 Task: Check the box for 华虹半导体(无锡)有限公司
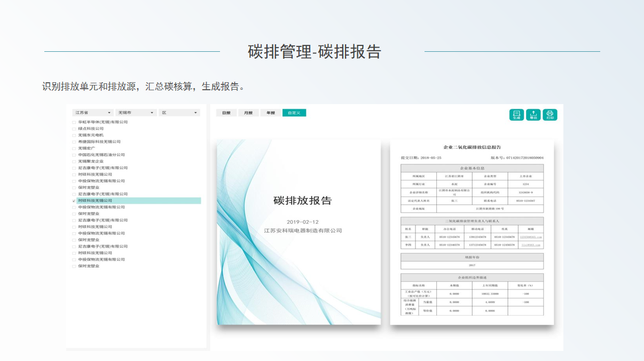[x=74, y=122]
